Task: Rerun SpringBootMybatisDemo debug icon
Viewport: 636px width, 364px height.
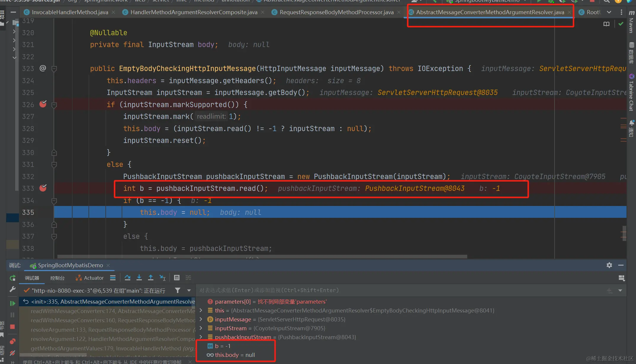Action: [12, 278]
